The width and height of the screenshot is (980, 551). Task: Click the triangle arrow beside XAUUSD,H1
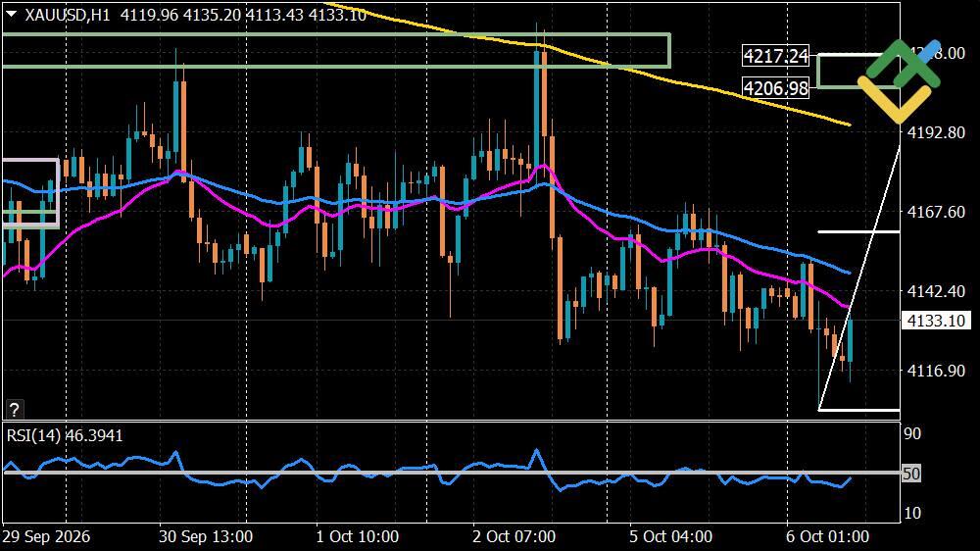point(11,14)
